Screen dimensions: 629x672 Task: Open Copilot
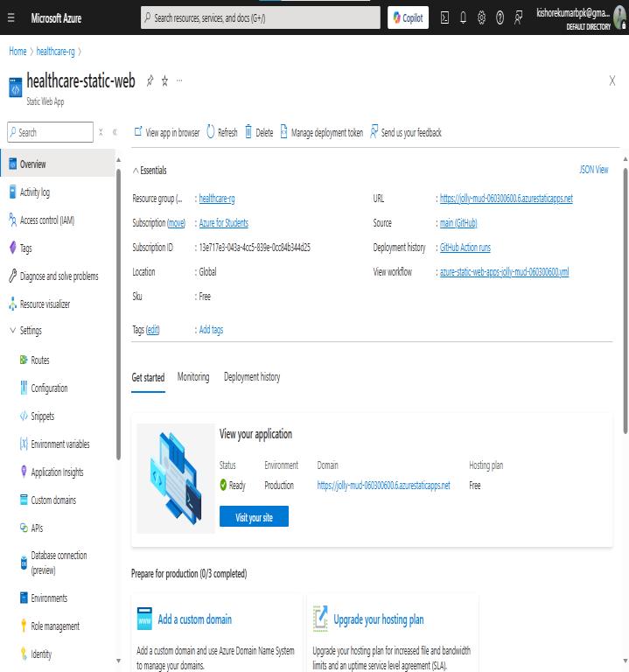[408, 17]
